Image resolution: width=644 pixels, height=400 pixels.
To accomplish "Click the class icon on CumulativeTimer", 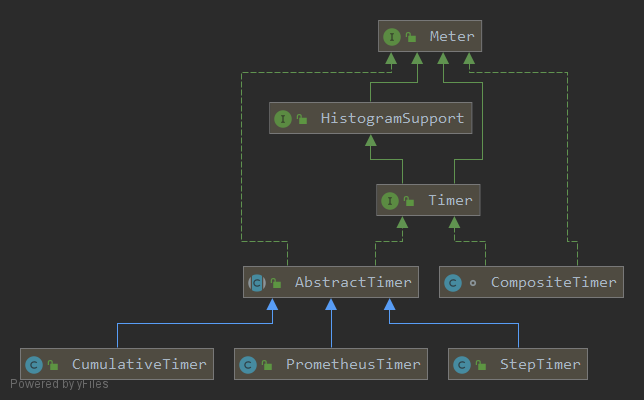I will 33,365.
